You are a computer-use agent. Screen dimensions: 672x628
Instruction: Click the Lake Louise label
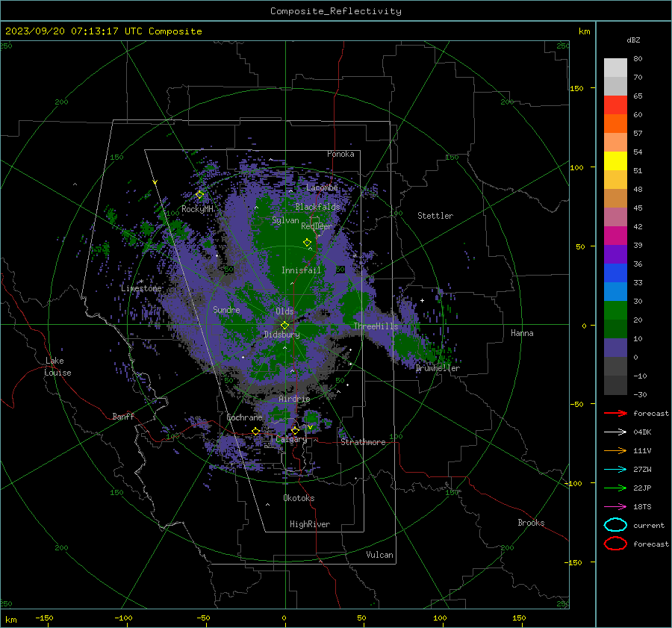click(x=57, y=367)
